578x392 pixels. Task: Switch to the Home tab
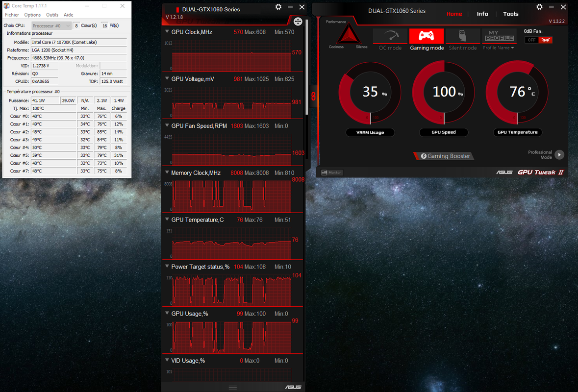coord(454,14)
